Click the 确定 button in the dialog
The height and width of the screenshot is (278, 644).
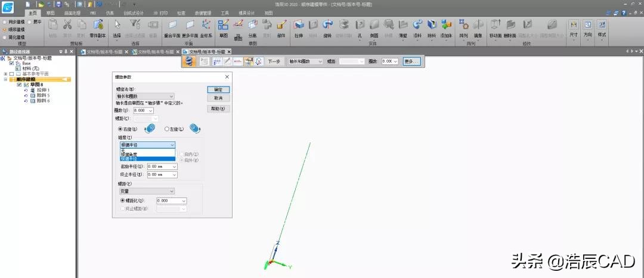pos(218,89)
